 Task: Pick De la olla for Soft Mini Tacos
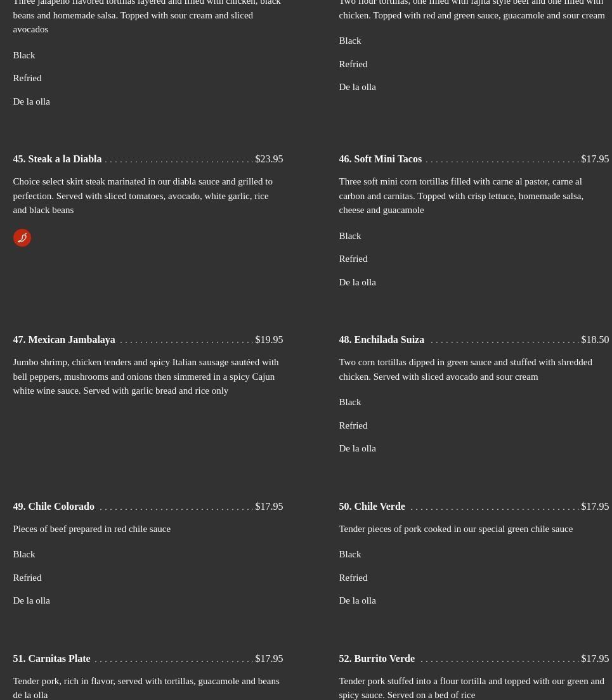coord(357,282)
